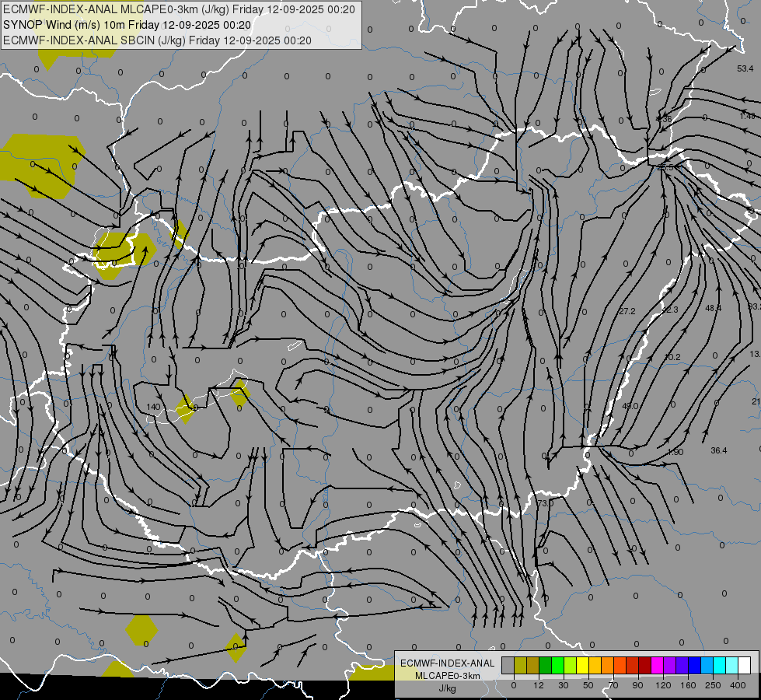
Task: Click the dark red legend swatch
Action: [645, 665]
